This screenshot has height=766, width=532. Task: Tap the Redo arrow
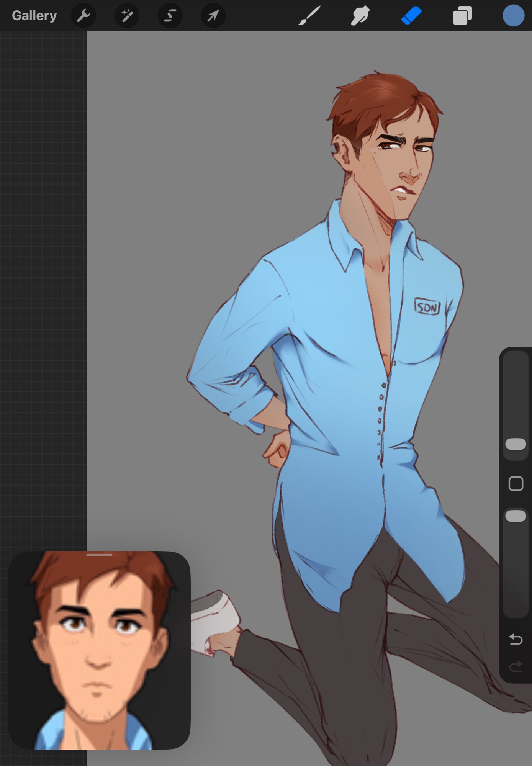coord(516,667)
